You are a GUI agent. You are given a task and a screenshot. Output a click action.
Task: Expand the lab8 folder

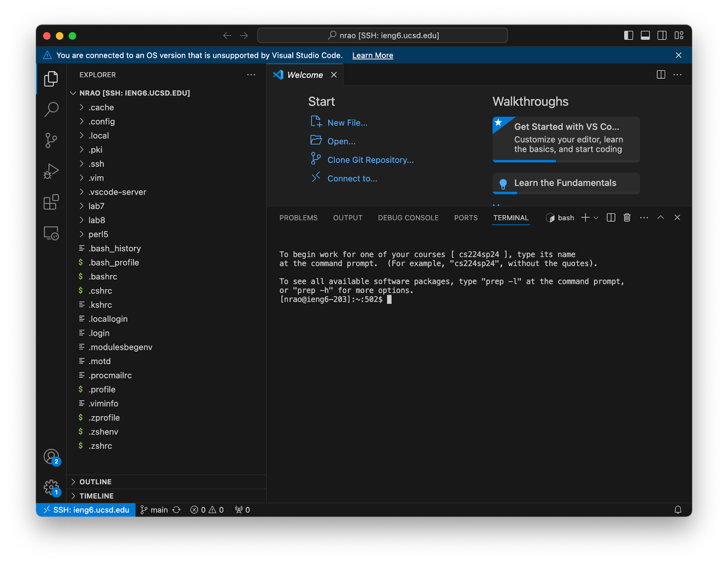[166, 220]
